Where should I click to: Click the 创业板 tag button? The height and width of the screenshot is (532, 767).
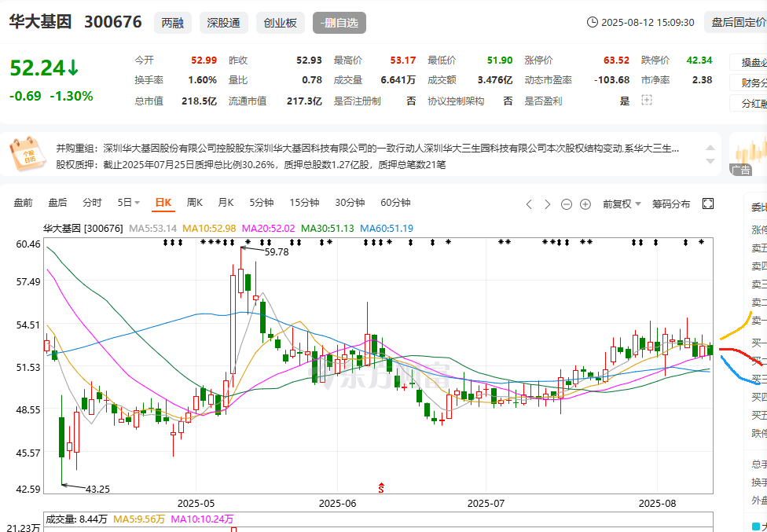[281, 23]
